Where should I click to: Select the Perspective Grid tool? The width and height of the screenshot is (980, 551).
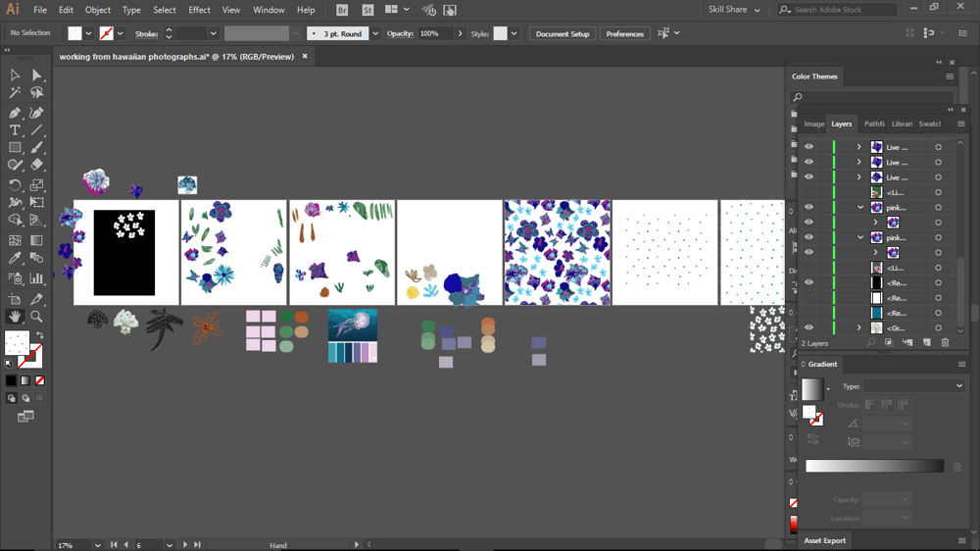pos(37,221)
